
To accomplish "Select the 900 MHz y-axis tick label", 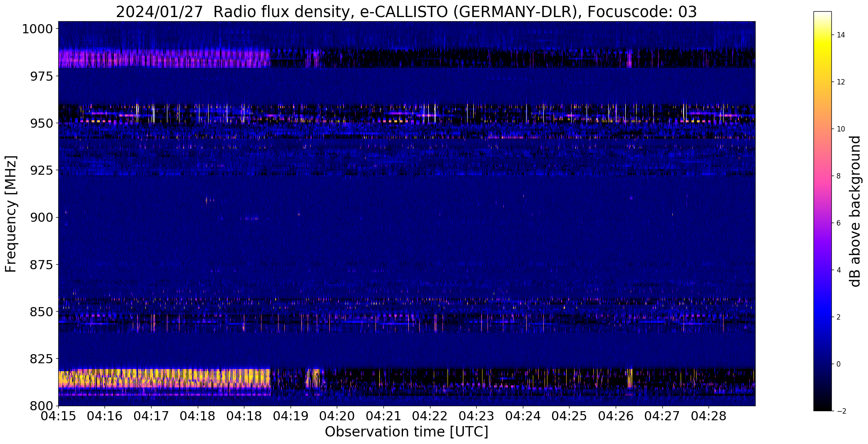I will pyautogui.click(x=41, y=217).
